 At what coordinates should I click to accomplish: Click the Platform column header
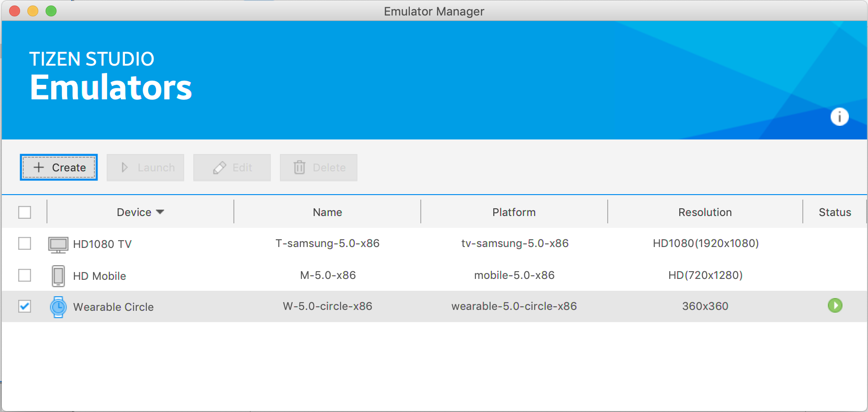tap(514, 212)
